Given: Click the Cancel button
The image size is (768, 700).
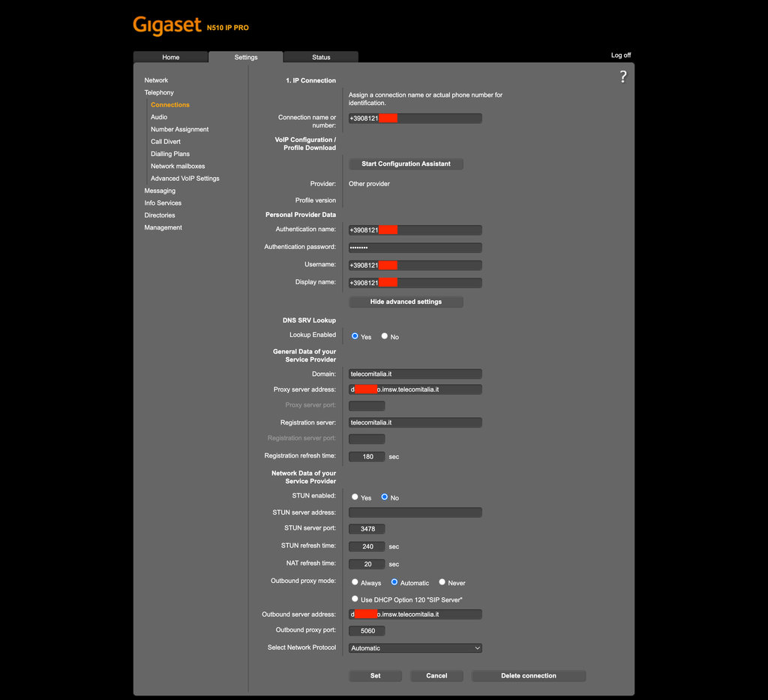Looking at the screenshot, I should click(x=436, y=675).
